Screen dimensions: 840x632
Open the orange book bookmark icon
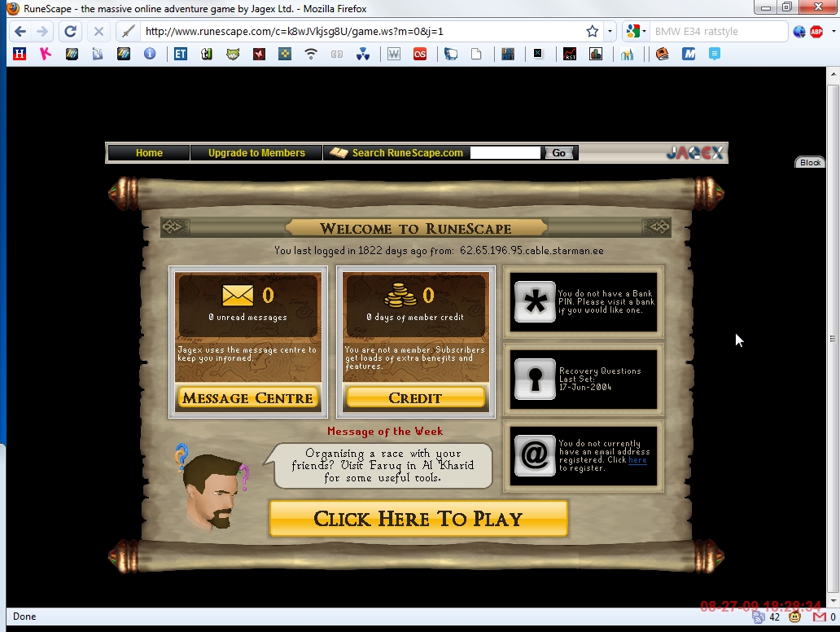(663, 54)
